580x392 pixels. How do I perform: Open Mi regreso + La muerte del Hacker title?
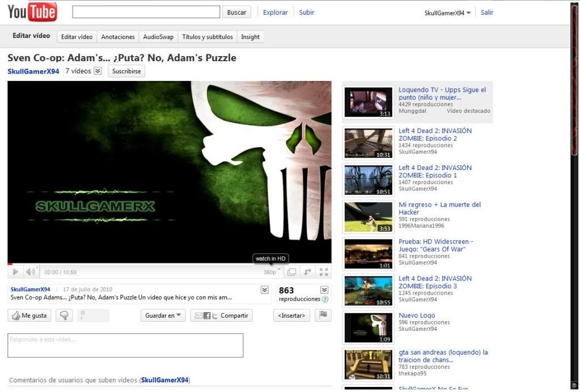tap(439, 208)
